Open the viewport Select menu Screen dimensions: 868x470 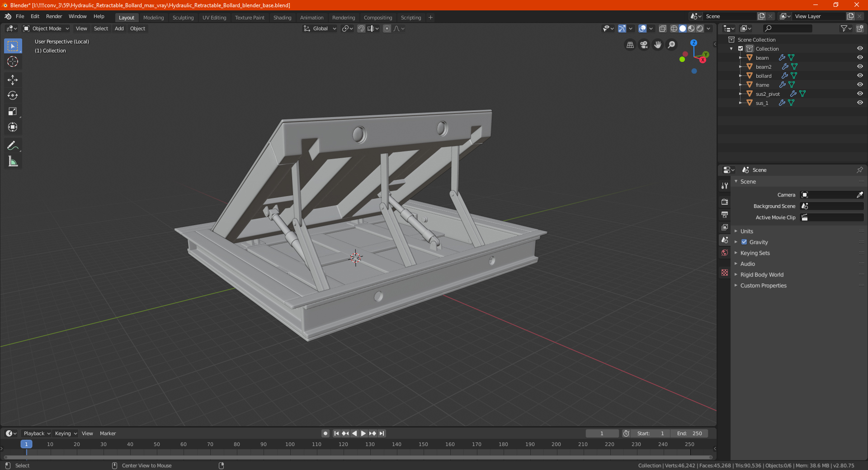[x=101, y=28]
